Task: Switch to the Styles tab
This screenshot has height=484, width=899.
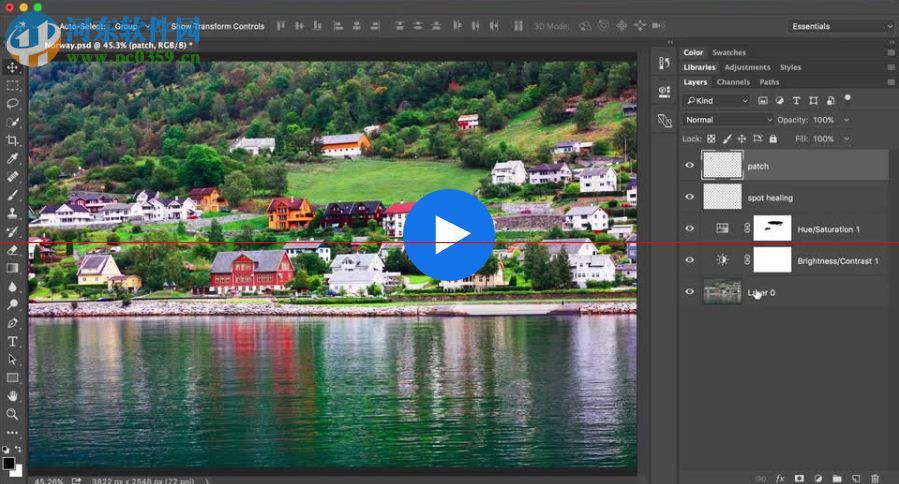Action: tap(790, 67)
